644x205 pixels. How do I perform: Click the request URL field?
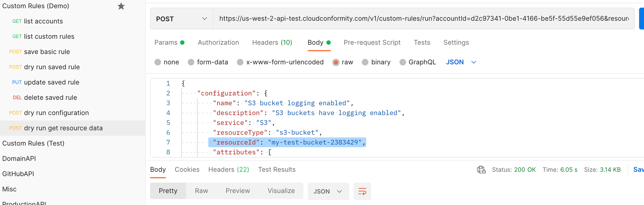click(423, 19)
